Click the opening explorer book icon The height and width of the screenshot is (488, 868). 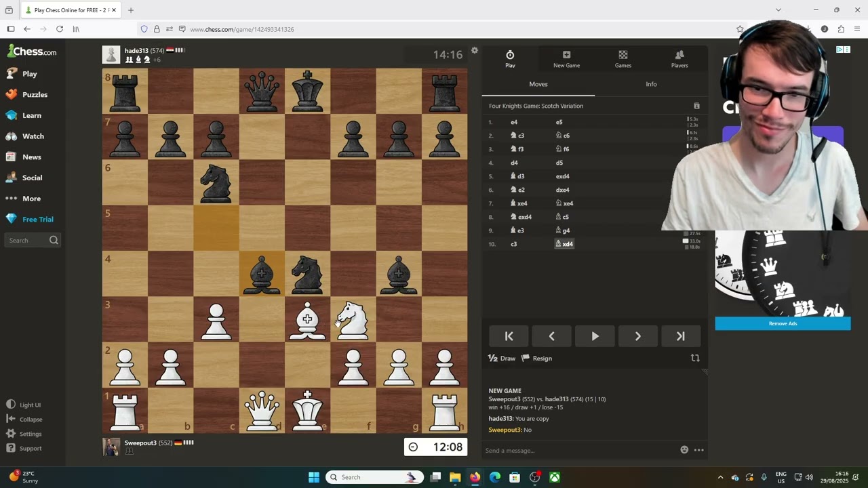tap(696, 106)
